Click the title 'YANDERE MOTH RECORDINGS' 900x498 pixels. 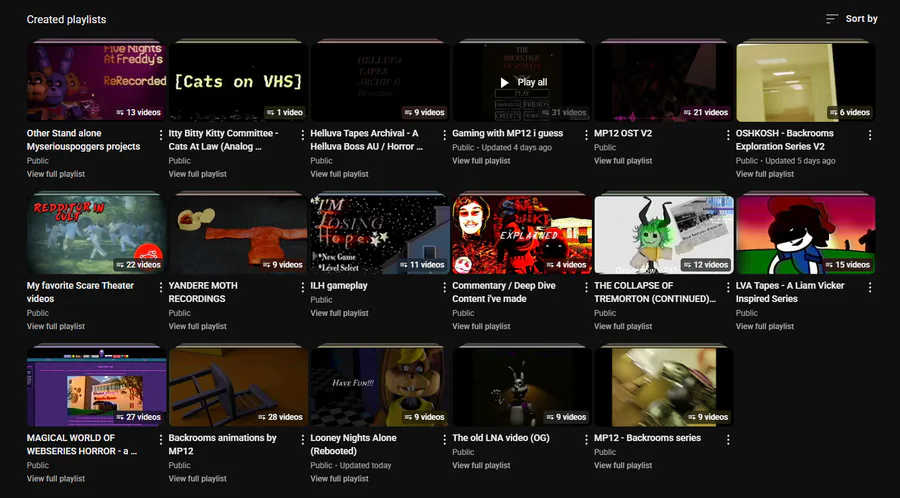(x=203, y=292)
